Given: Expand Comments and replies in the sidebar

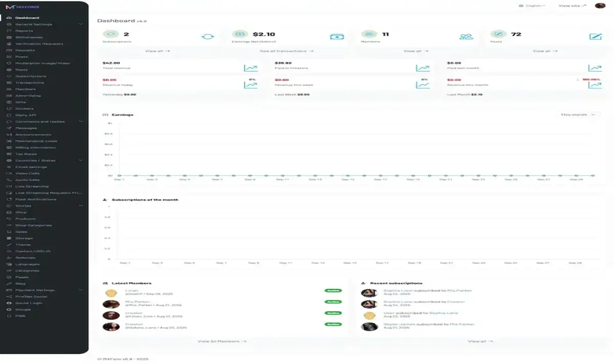Looking at the screenshot, I should [x=81, y=122].
